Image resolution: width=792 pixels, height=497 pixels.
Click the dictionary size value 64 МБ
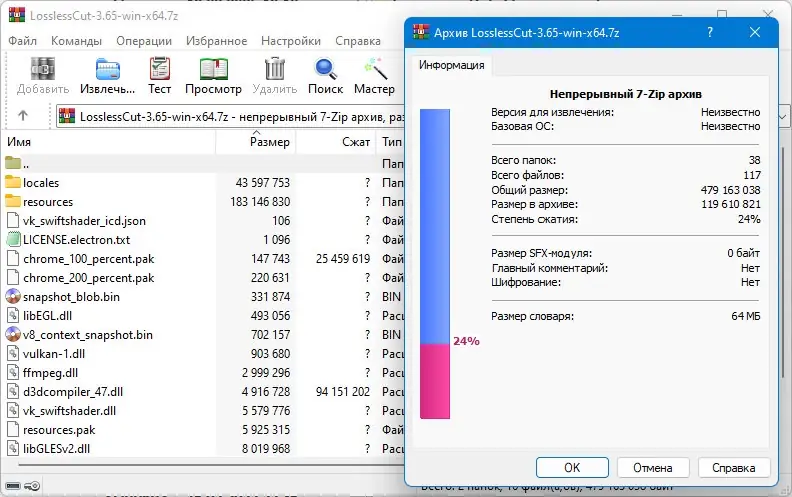(x=746, y=316)
